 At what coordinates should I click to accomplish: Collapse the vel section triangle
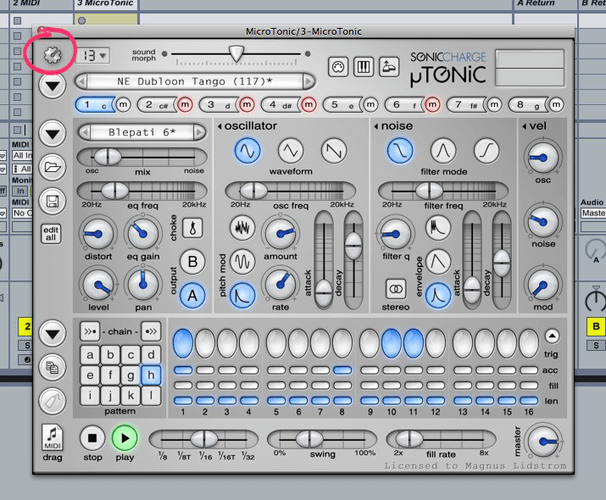click(524, 126)
